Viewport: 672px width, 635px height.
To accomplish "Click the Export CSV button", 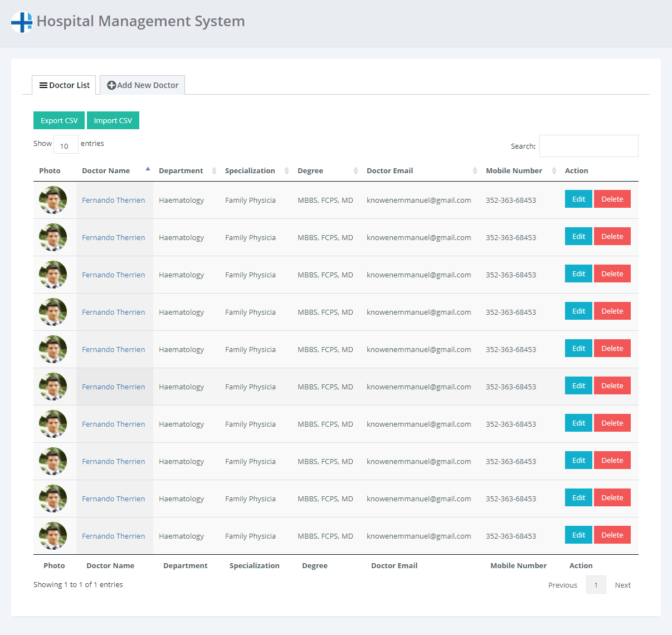I will pos(59,120).
